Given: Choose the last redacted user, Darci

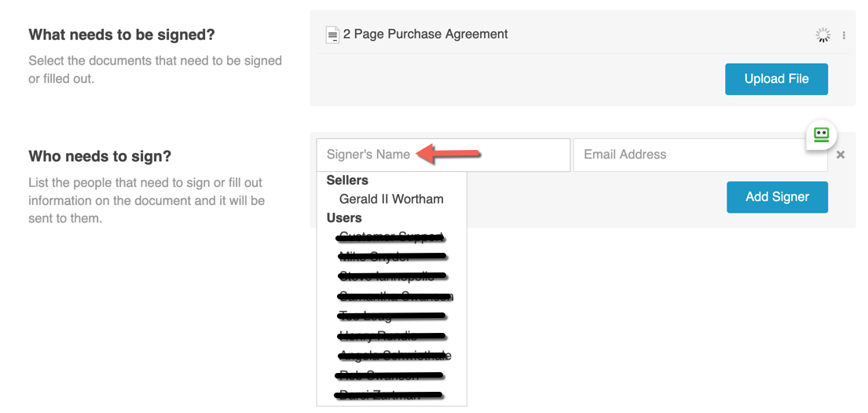Looking at the screenshot, I should (389, 395).
